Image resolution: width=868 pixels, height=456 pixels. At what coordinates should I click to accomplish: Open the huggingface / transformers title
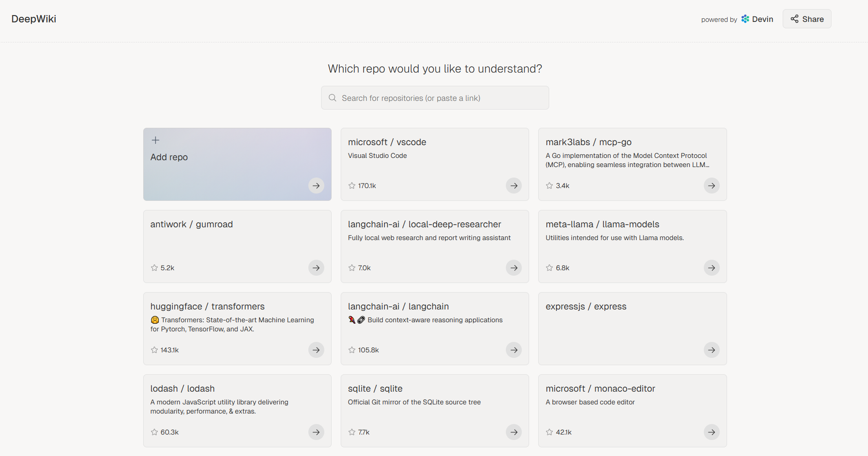click(x=208, y=306)
